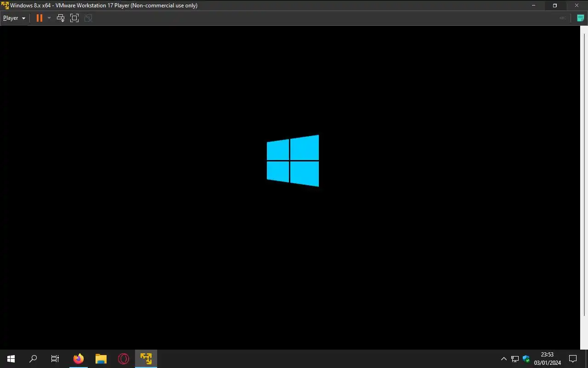Open Task View on the taskbar

coord(55,359)
